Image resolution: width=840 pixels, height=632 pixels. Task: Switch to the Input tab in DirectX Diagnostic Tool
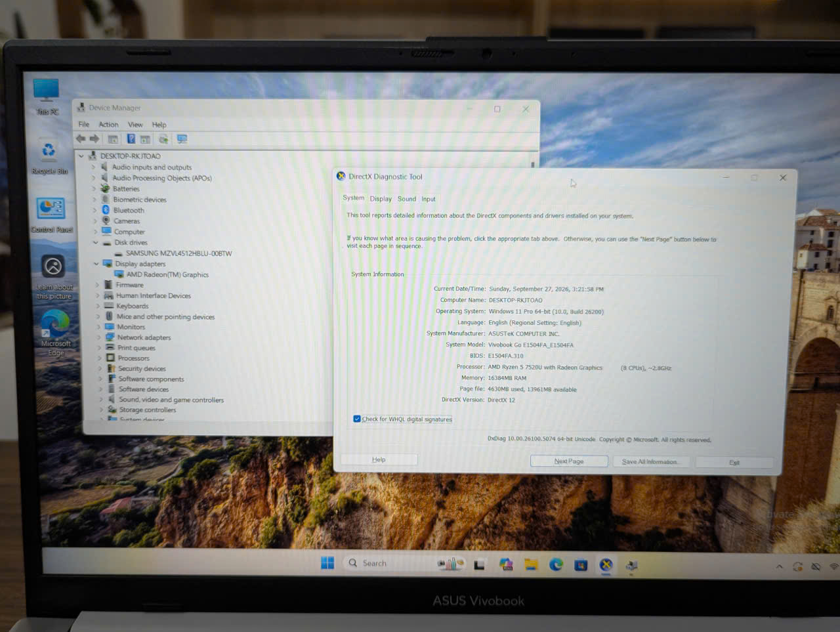click(x=429, y=199)
